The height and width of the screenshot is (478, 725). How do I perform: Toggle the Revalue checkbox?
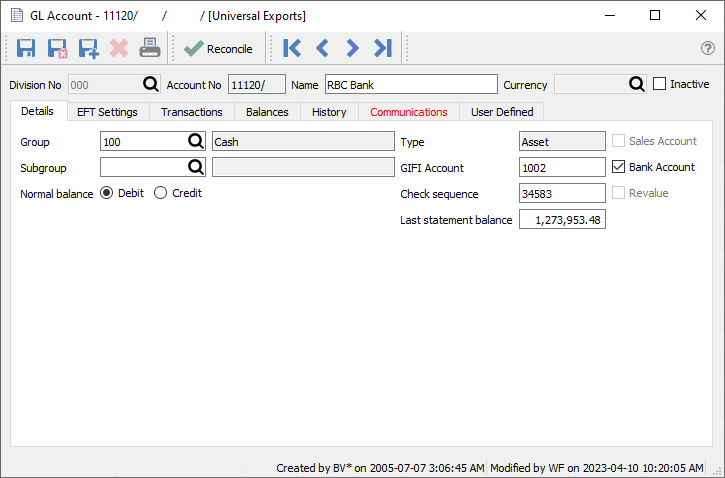click(618, 193)
